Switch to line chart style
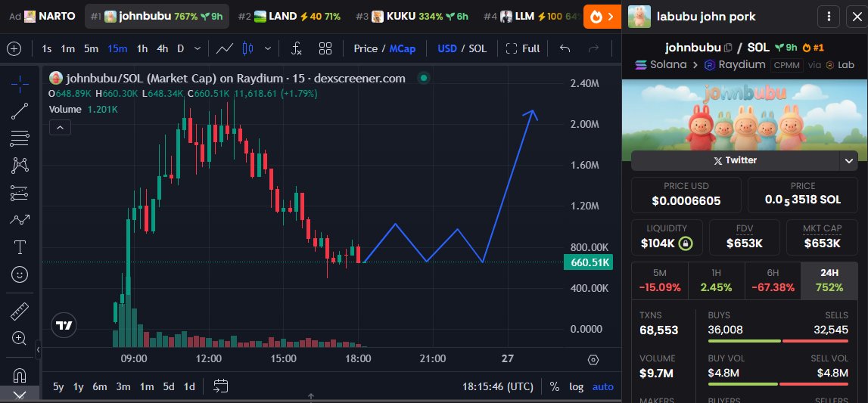Viewport: 868px width, 403px height. [x=225, y=48]
